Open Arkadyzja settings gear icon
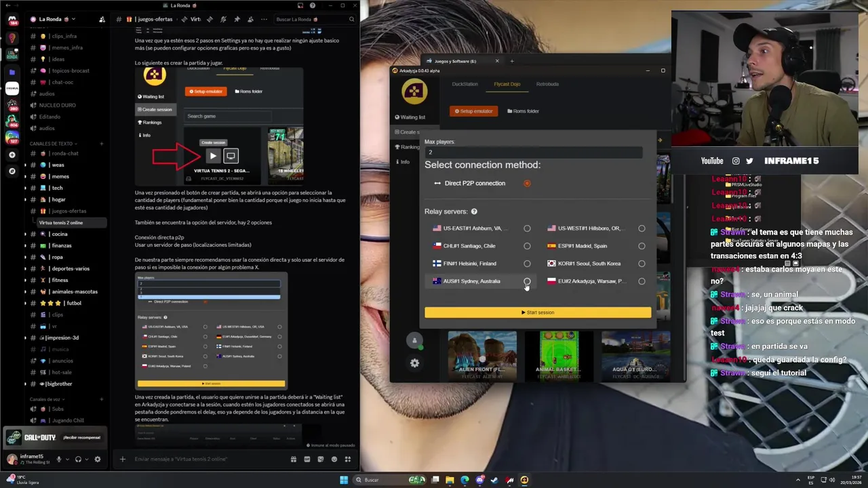This screenshot has height=488, width=868. (414, 363)
